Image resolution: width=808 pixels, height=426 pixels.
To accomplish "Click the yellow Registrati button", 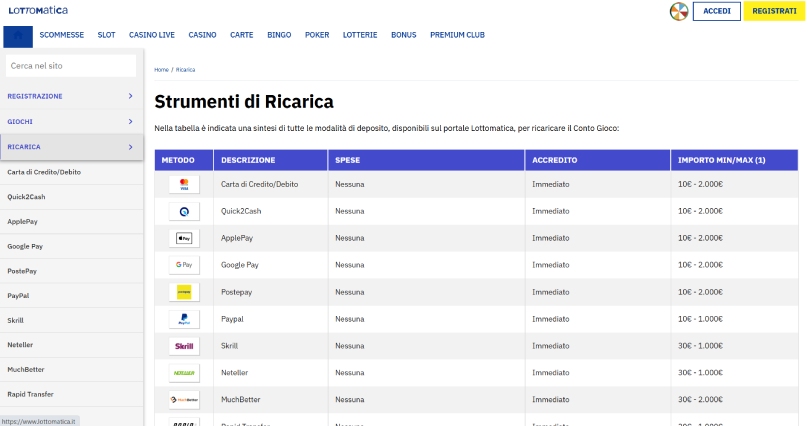I will point(774,11).
